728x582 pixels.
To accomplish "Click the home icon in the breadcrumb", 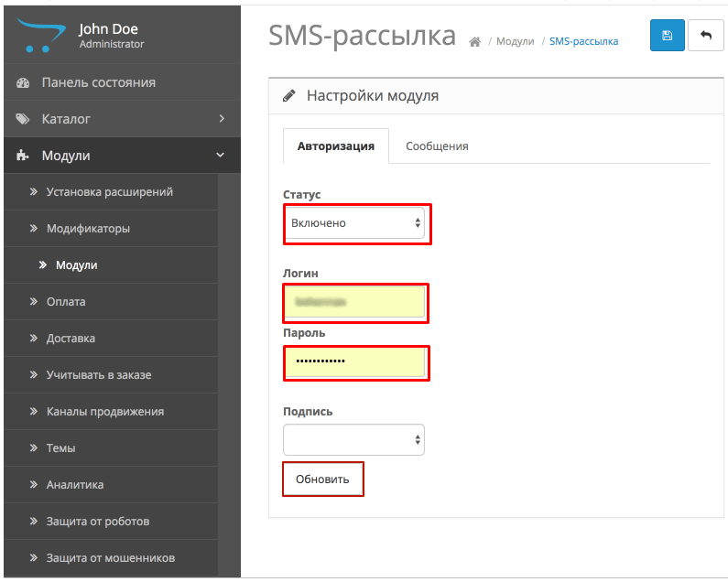I will click(x=474, y=42).
